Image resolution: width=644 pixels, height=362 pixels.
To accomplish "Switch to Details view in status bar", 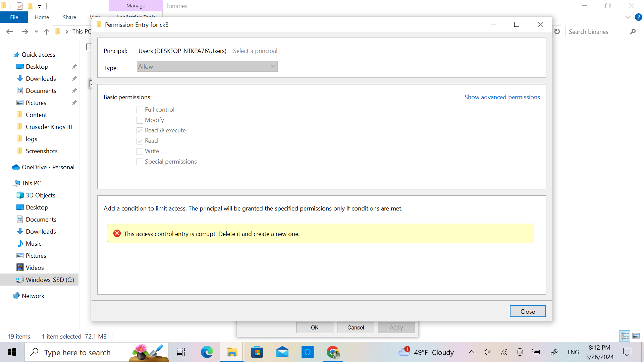I will click(x=625, y=336).
